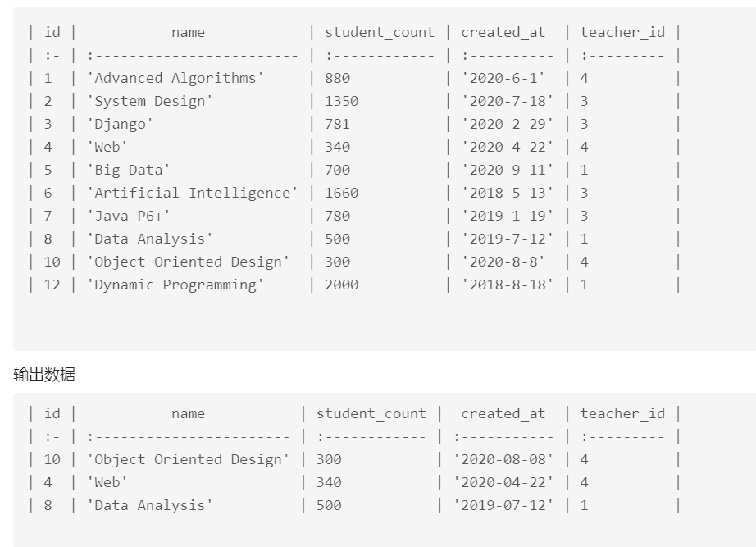This screenshot has height=547, width=756.
Task: Click 'Java P6+' in the table
Action: pyautogui.click(x=129, y=216)
